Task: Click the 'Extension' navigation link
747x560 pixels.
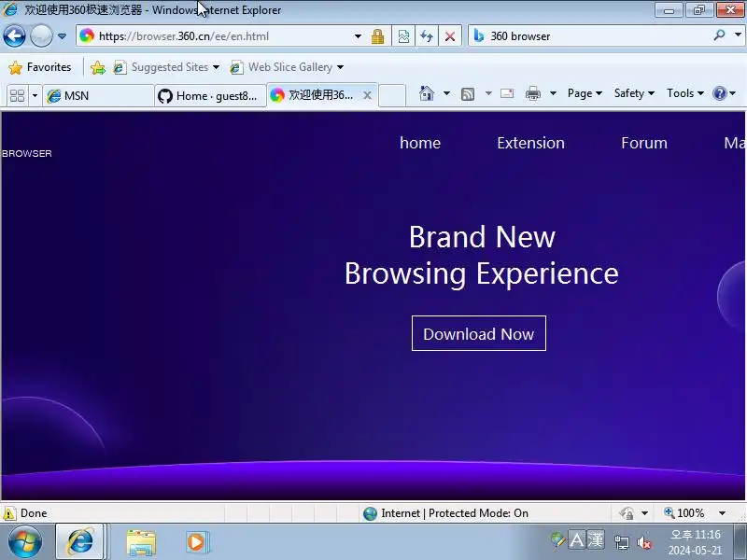Action: [x=530, y=143]
